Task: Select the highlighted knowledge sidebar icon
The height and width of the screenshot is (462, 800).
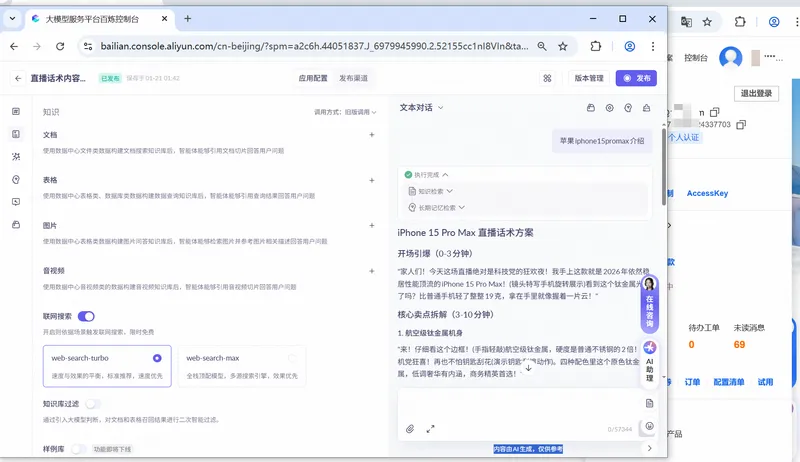Action: tap(16, 134)
